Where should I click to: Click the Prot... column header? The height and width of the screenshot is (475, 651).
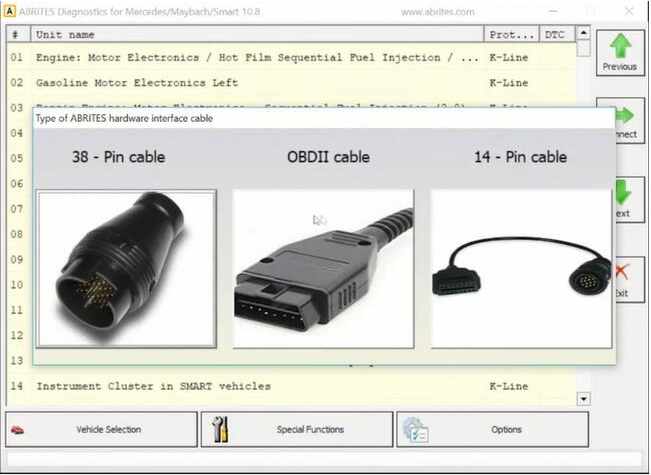512,34
